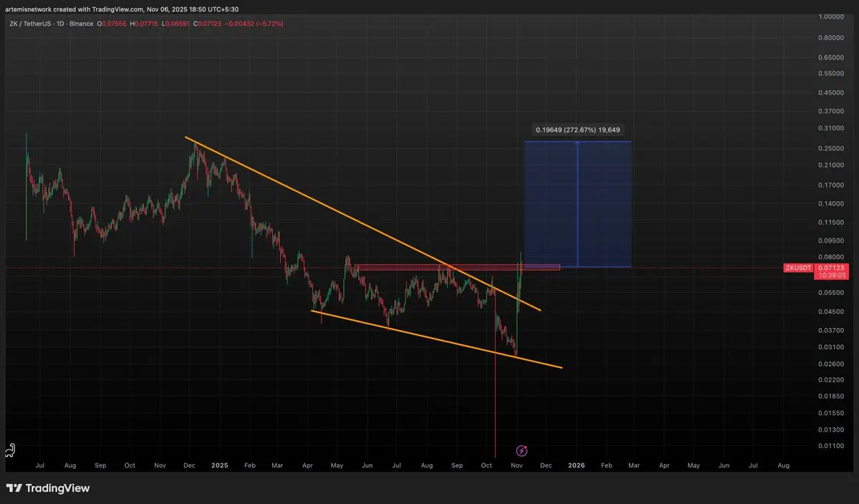859x504 pixels.
Task: Click the 0.21000 price axis label
Action: 831,165
